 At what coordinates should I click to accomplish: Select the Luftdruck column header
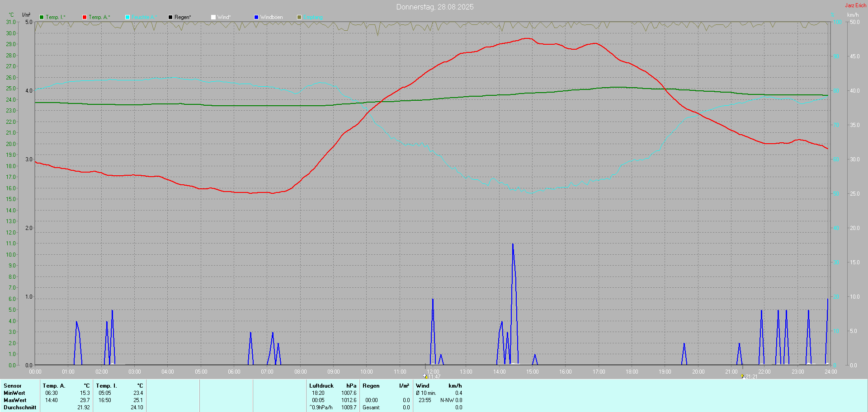(x=321, y=386)
